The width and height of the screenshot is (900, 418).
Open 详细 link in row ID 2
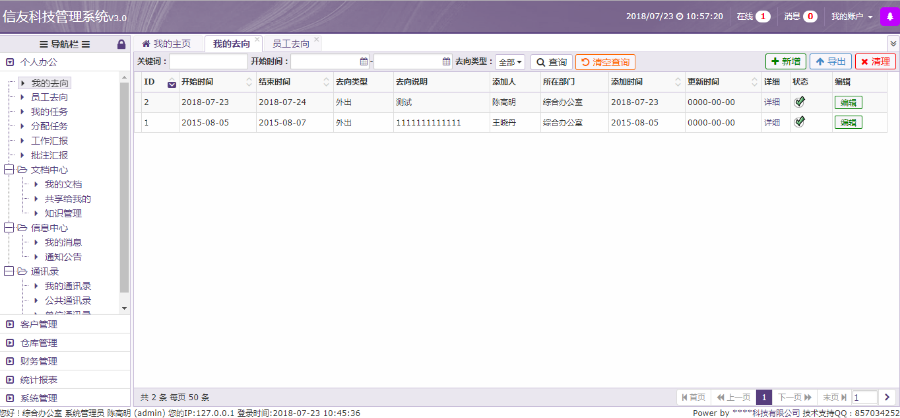(771, 102)
